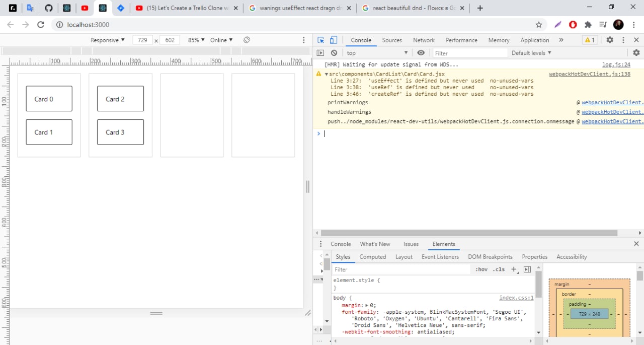Toggle the :hov element state panel
The width and height of the screenshot is (644, 345).
tap(481, 269)
